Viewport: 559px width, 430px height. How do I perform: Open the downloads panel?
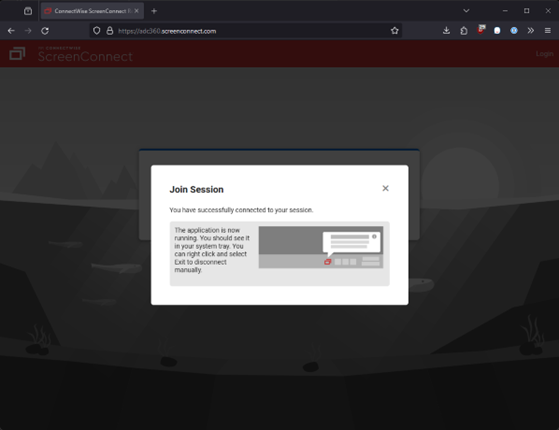(446, 31)
